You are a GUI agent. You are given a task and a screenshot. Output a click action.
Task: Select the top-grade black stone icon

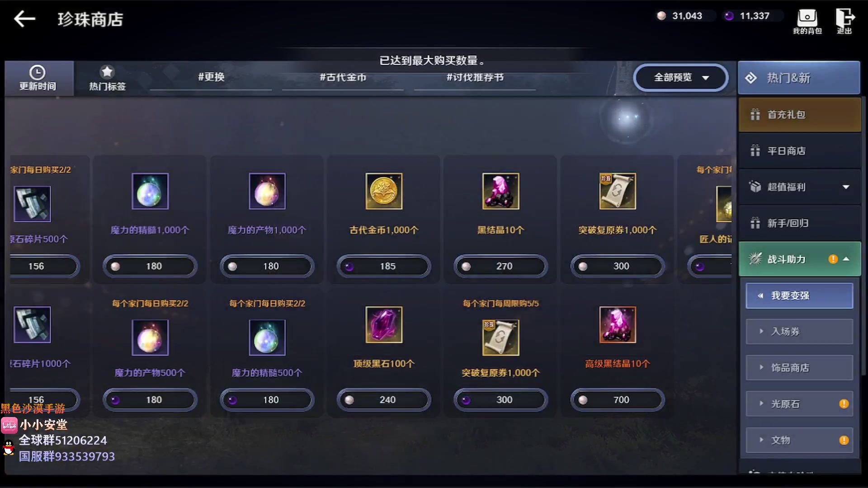click(x=384, y=325)
